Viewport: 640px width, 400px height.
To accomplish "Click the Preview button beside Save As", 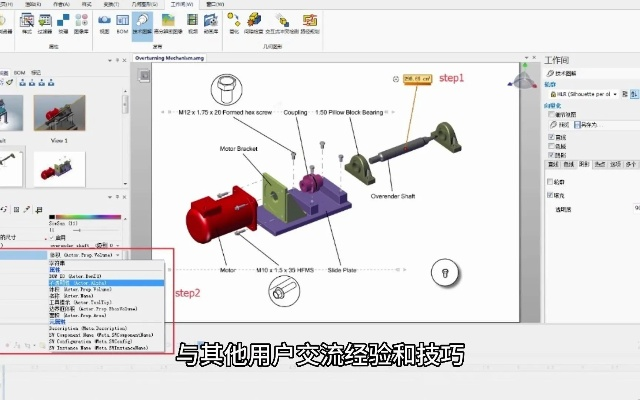I will coord(560,125).
